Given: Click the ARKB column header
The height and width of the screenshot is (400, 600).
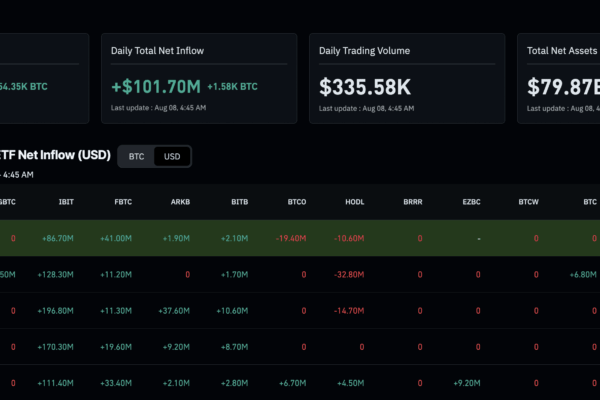Looking at the screenshot, I should [x=180, y=202].
